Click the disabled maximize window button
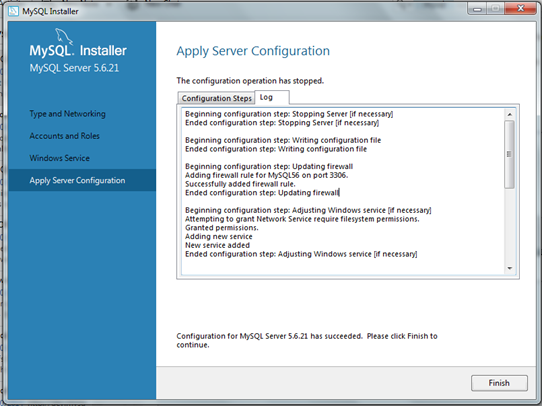The image size is (542, 406). tap(496, 9)
